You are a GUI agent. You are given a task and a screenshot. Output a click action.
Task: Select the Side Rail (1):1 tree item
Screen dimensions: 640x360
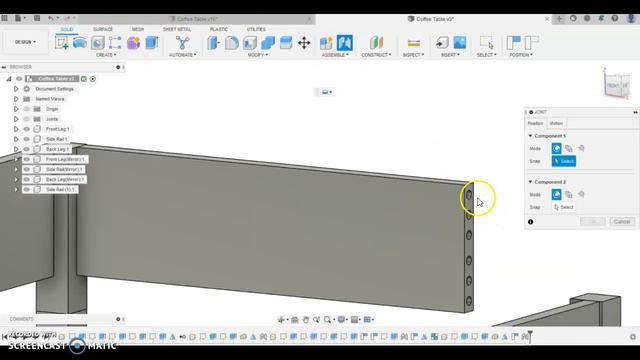tap(60, 189)
